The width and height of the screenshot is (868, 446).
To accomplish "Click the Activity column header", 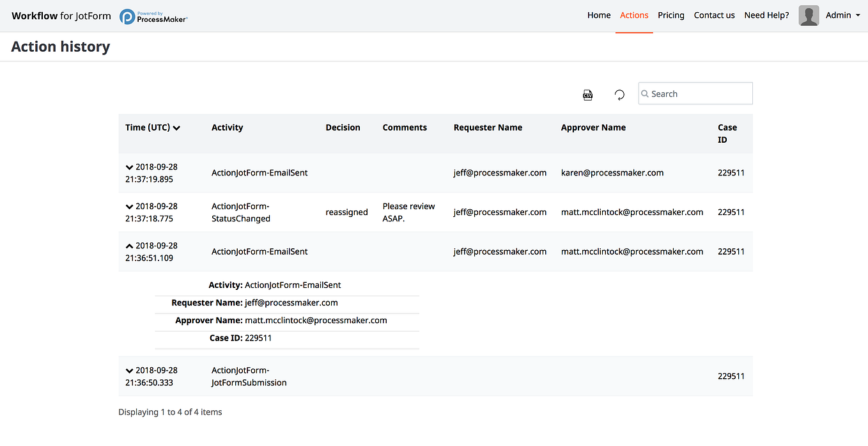I will [x=227, y=127].
